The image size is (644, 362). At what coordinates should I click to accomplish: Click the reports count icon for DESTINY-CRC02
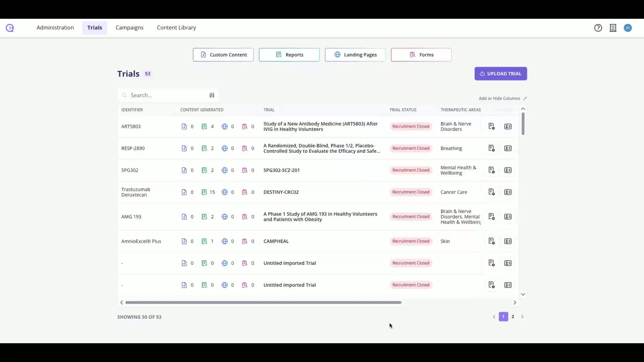(x=204, y=192)
